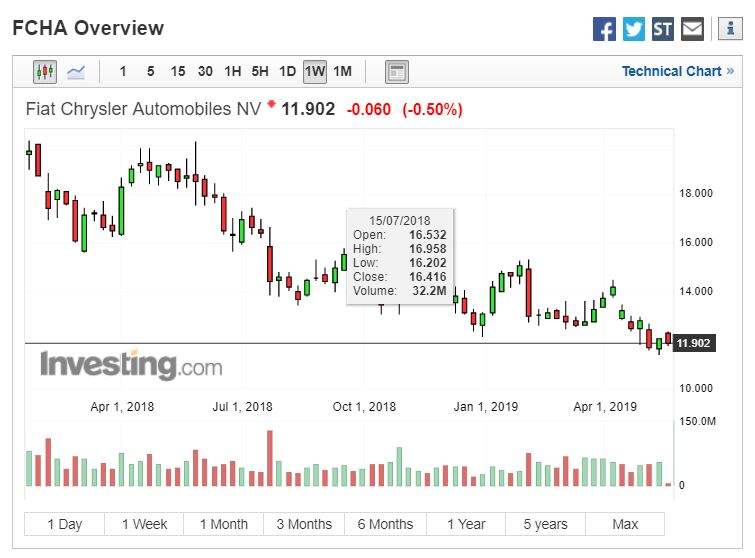Image resolution: width=755 pixels, height=558 pixels.
Task: Share chart on StockTwits
Action: (x=663, y=29)
